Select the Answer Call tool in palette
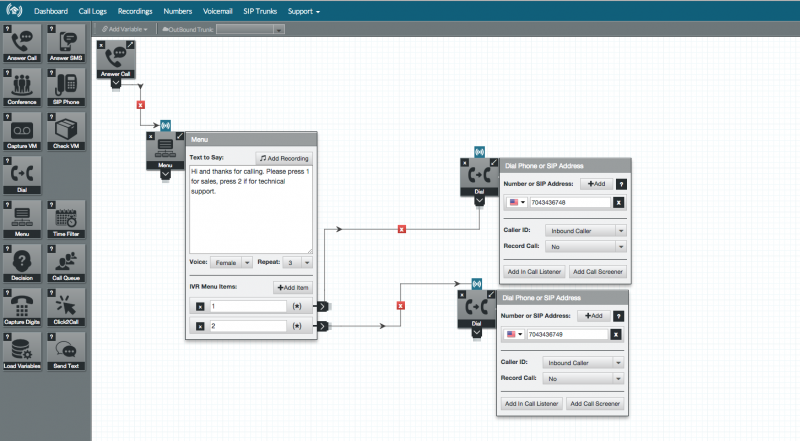800x441 pixels. pyautogui.click(x=22, y=44)
